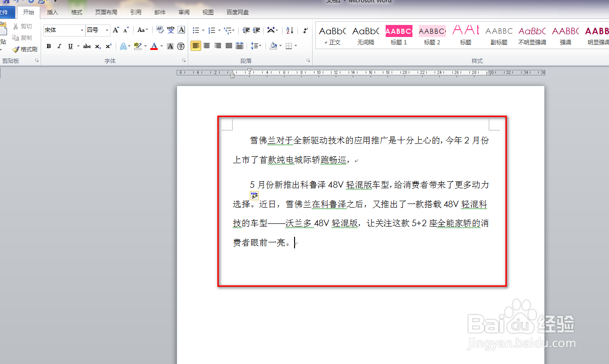This screenshot has height=364, width=609.
Task: Switch to the 插入 (Insert) tab
Action: click(x=53, y=12)
